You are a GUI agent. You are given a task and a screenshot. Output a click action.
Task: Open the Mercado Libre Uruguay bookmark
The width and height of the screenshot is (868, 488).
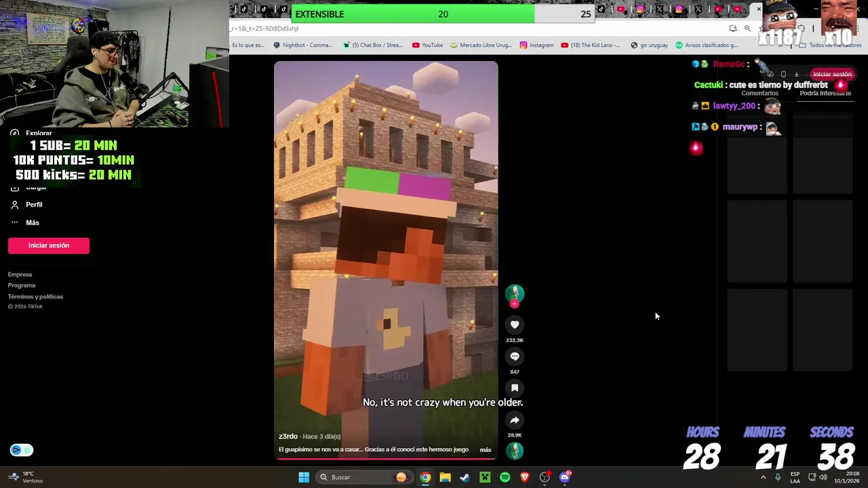(x=481, y=45)
